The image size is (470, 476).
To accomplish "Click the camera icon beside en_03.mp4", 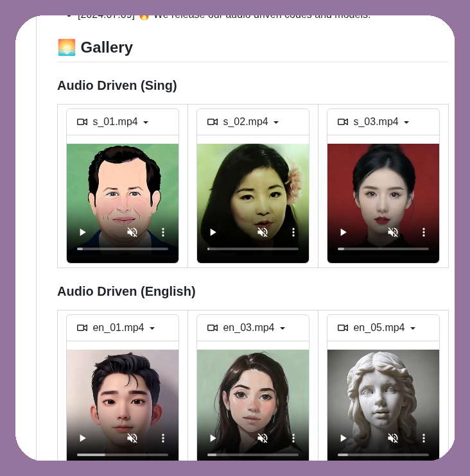I will (x=213, y=328).
